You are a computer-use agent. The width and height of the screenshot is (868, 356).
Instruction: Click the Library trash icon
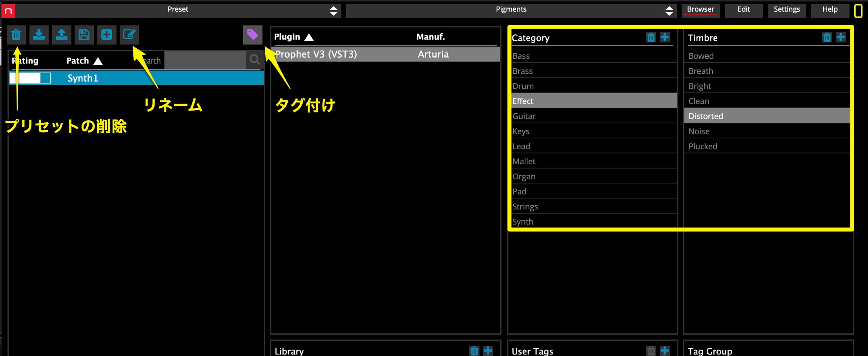[474, 351]
